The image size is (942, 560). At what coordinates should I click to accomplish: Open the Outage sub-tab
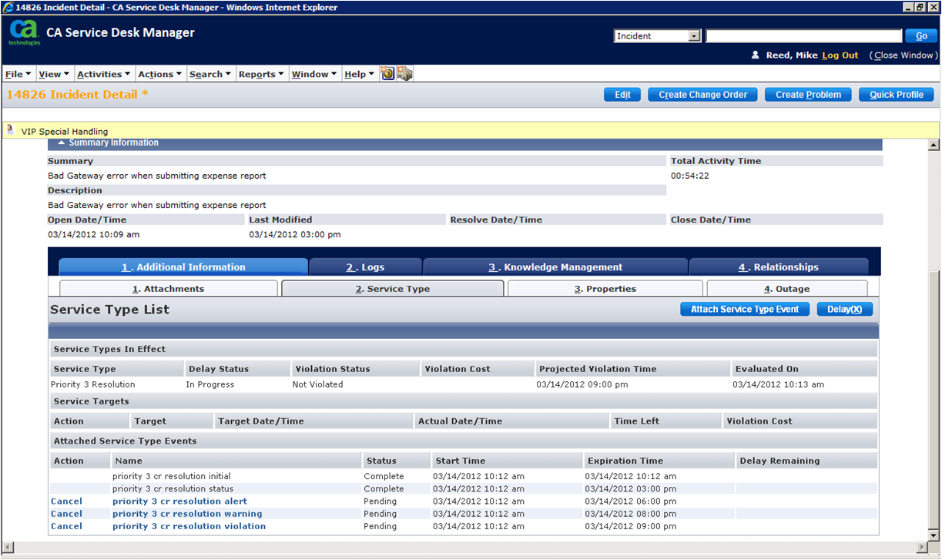coord(787,289)
